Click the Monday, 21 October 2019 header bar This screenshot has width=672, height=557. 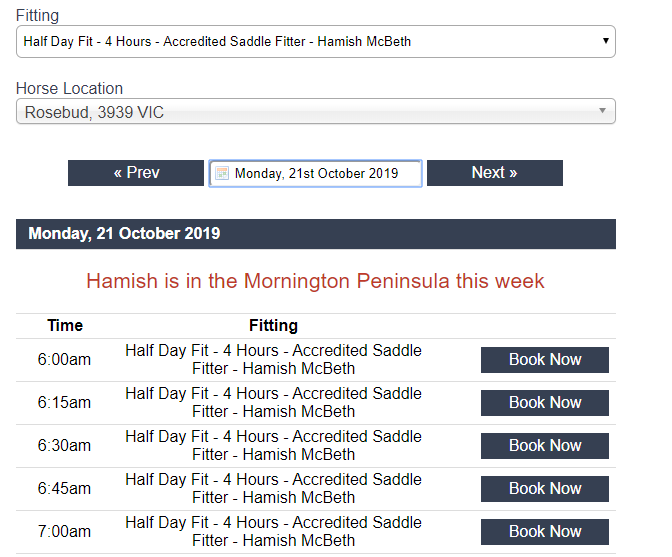tap(316, 234)
